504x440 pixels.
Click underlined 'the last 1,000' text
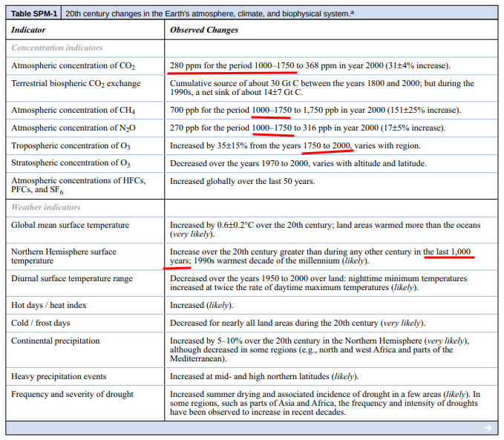point(449,252)
